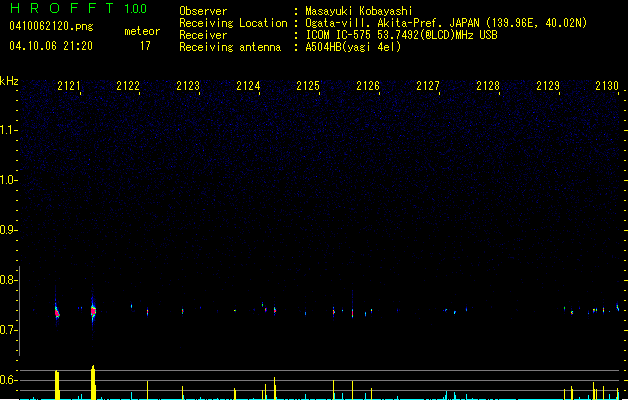The height and width of the screenshot is (400, 629).
Task: Click the 2127 time marker
Action: 428,86
